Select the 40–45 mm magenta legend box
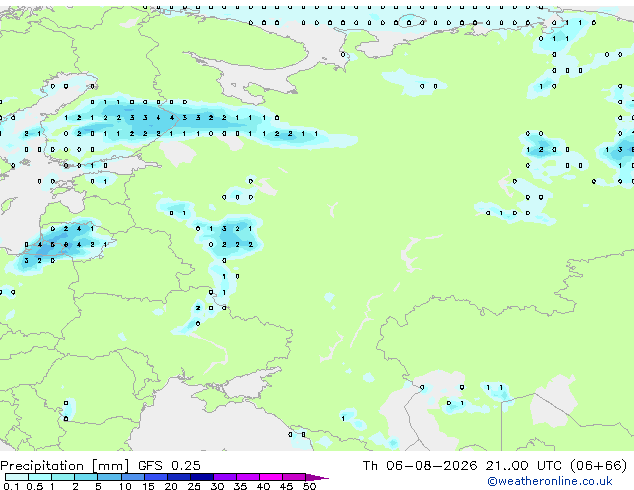 coord(271,477)
